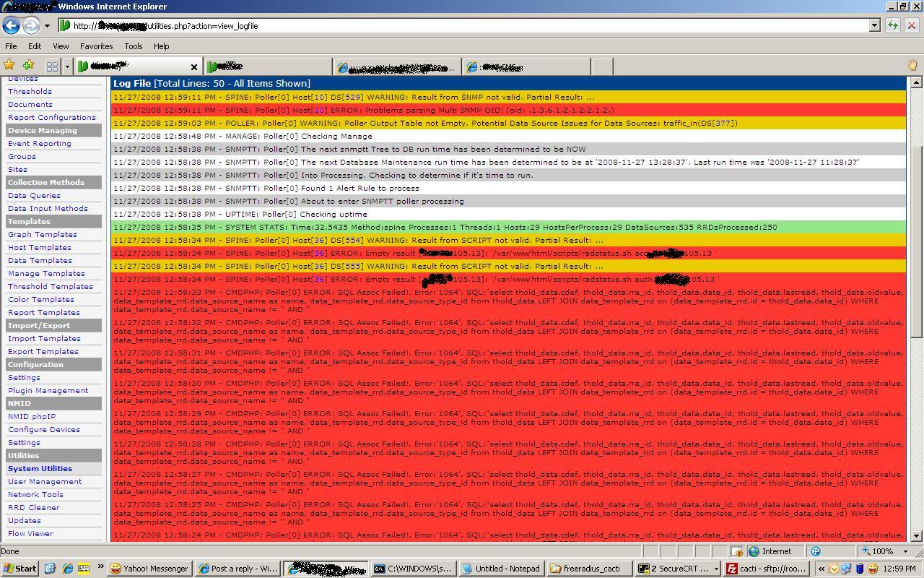Open Manage Templates sidebar link
This screenshot has height=578, width=924.
[x=46, y=274]
